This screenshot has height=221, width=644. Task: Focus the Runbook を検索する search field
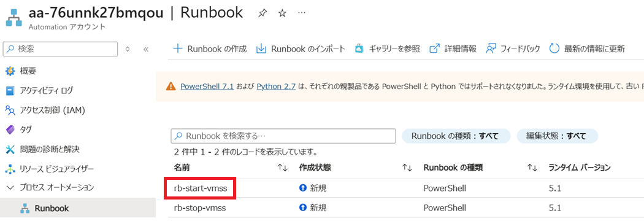(283, 136)
